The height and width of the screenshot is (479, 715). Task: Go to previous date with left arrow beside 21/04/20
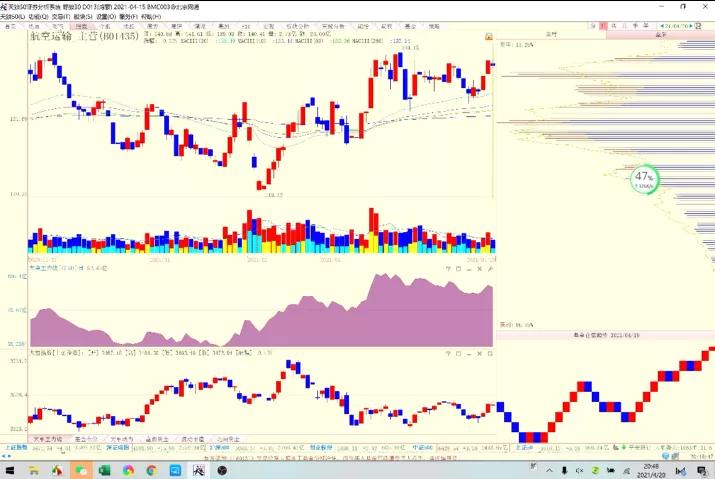click(x=661, y=26)
